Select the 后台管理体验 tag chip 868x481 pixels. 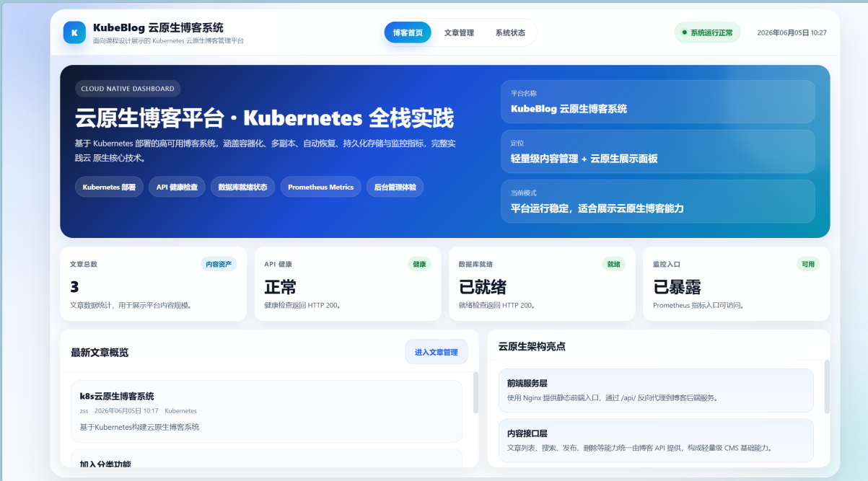[395, 187]
